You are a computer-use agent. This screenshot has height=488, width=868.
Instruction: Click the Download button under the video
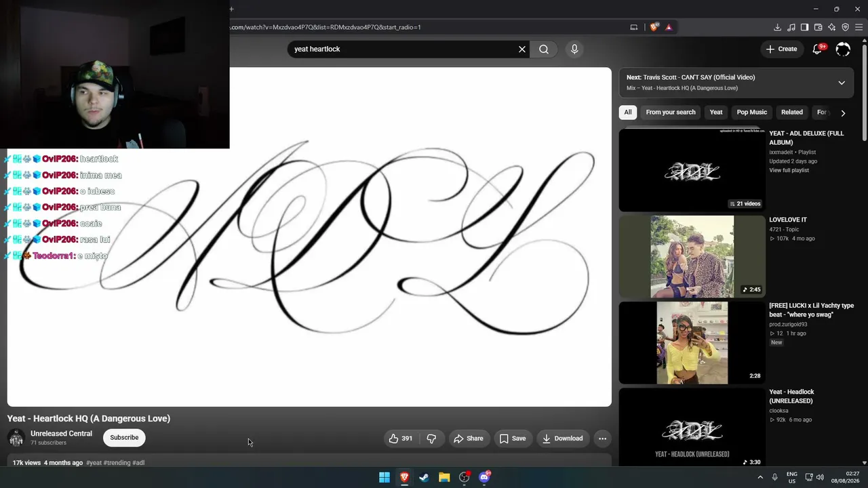coord(562,439)
